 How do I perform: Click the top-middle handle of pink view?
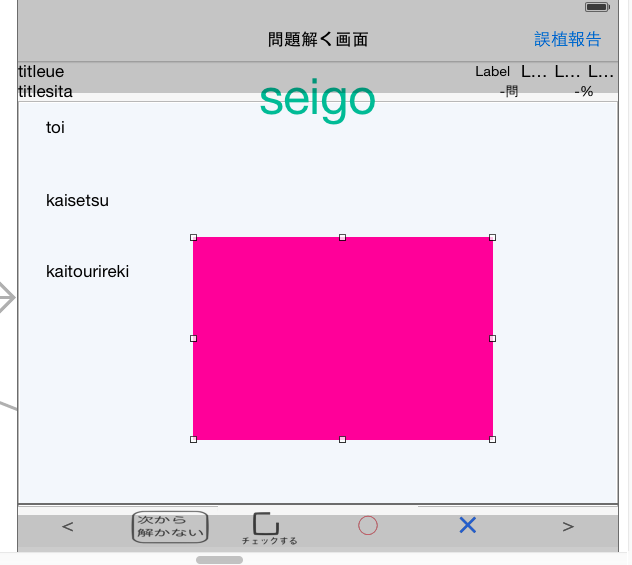pyautogui.click(x=343, y=238)
